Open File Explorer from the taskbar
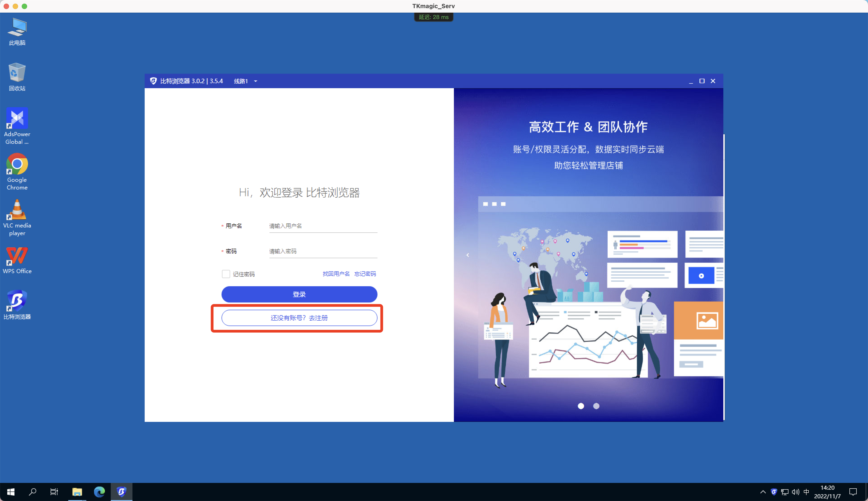Image resolution: width=868 pixels, height=501 pixels. tap(77, 492)
